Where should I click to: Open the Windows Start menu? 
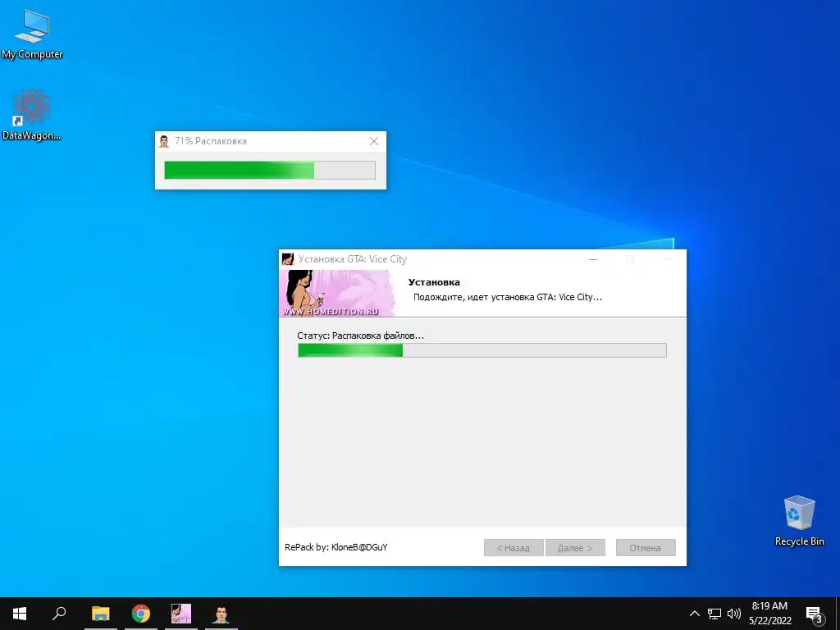[x=20, y=614]
